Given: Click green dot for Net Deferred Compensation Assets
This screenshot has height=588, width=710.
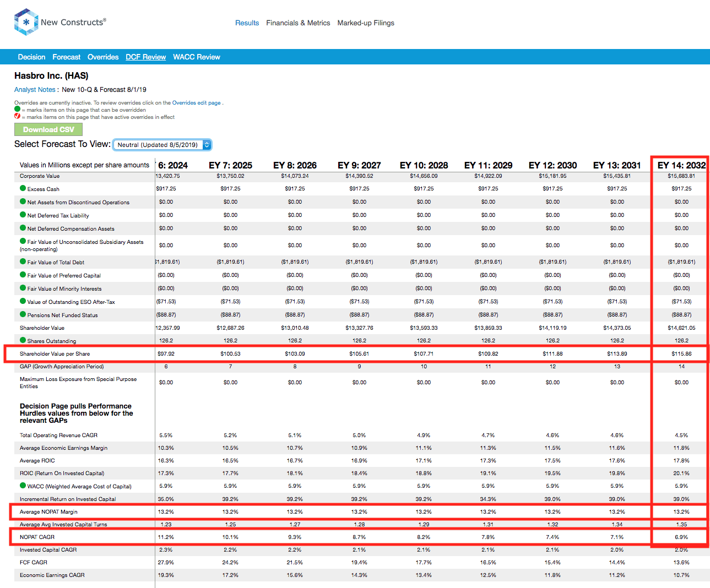Looking at the screenshot, I should (23, 228).
